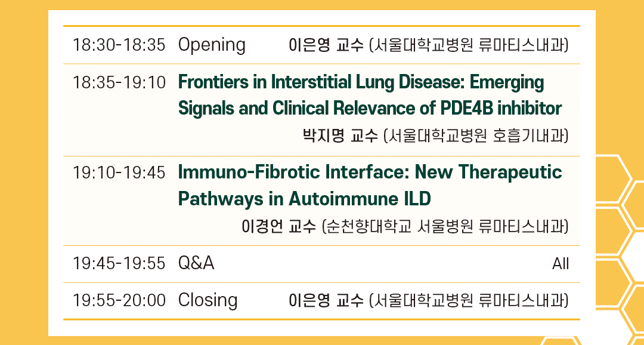Select speaker 박지명 교수
This screenshot has width=644, height=345.
pos(340,136)
